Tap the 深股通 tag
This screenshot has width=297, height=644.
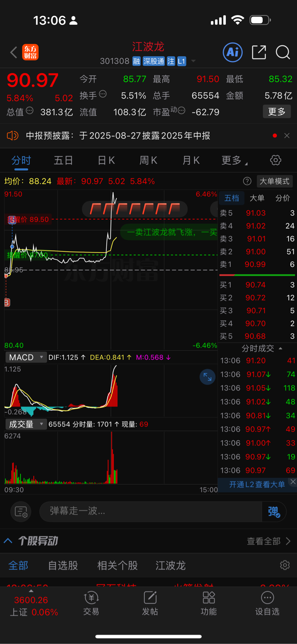(x=154, y=61)
